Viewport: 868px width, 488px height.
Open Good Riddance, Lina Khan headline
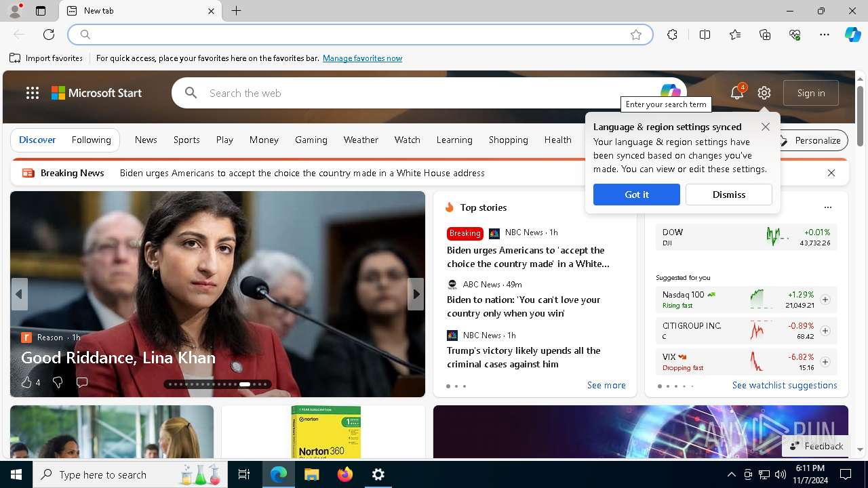pyautogui.click(x=118, y=357)
